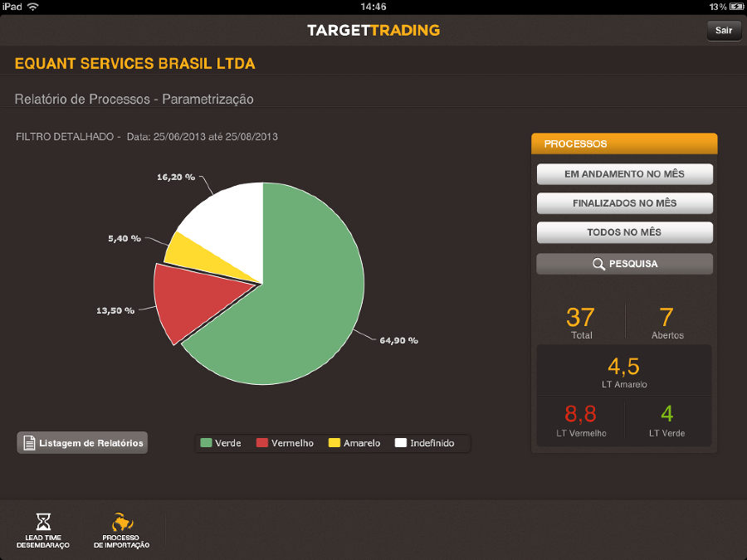
Task: Click the magnifier icon in Pesquisa
Action: (598, 264)
